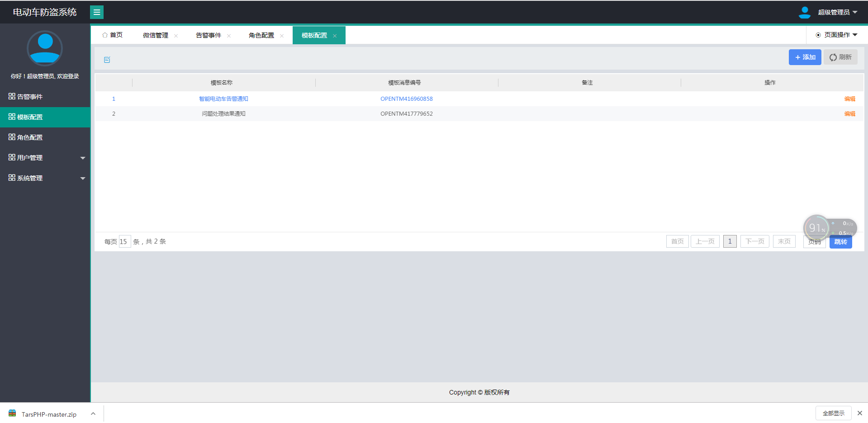Click the edit icon above the table
The width and height of the screenshot is (868, 423).
107,60
